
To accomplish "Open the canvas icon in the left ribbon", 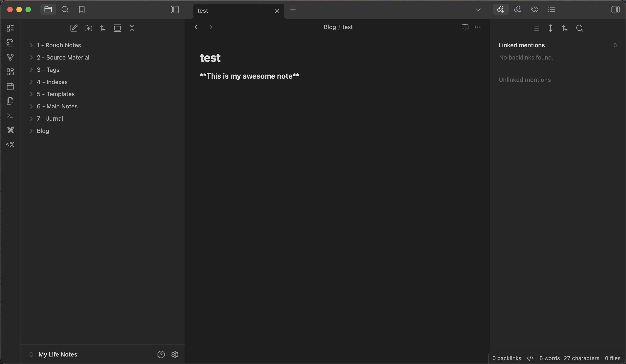I will 10,72.
